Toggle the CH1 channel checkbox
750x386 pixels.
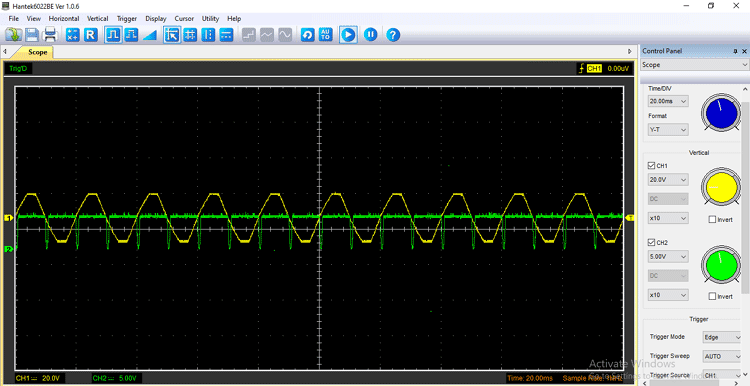[651, 165]
